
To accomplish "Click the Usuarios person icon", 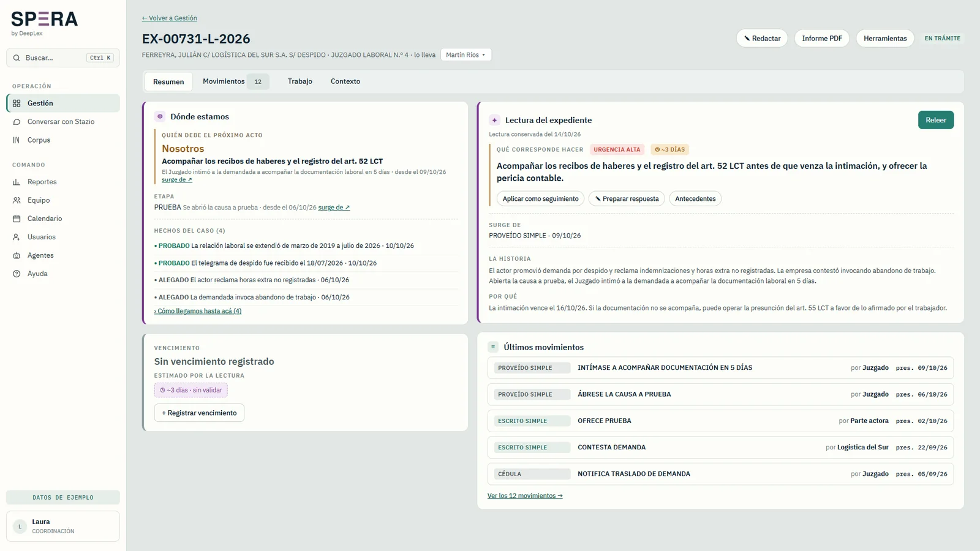I will (17, 237).
